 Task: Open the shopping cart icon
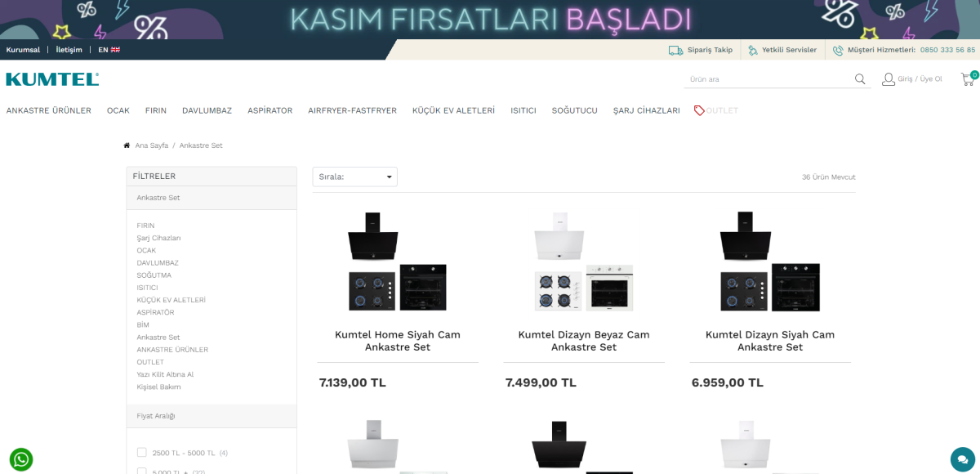click(968, 79)
